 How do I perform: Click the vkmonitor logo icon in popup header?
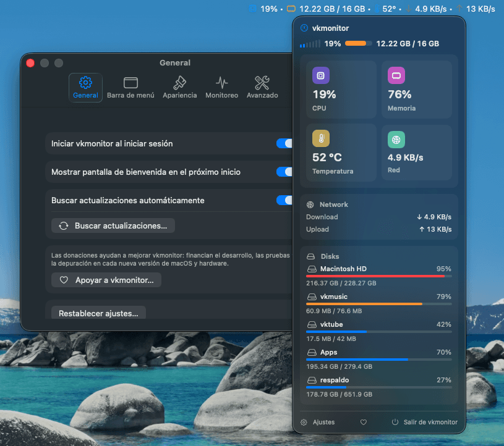[x=304, y=28]
